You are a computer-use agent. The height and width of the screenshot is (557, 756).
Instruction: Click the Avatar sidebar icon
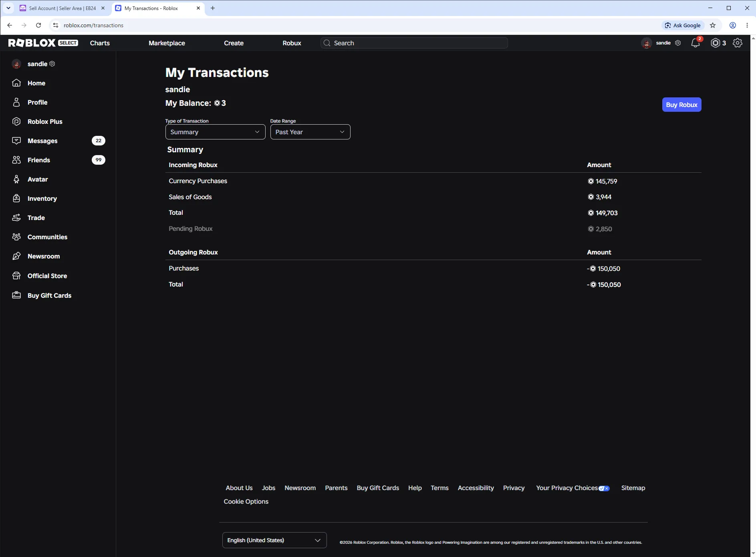point(16,179)
